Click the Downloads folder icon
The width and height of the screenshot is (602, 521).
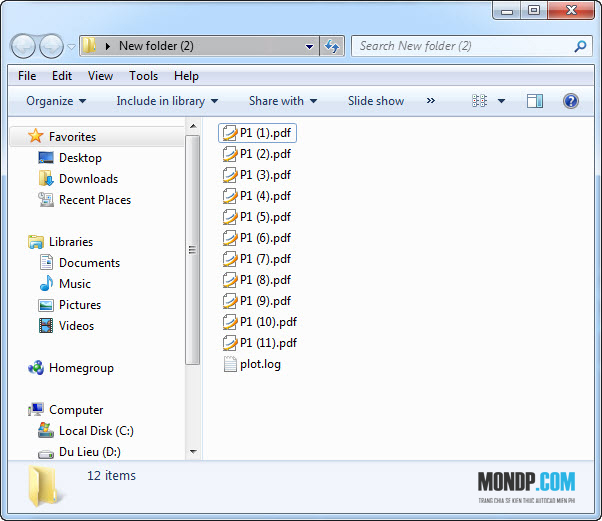(46, 179)
